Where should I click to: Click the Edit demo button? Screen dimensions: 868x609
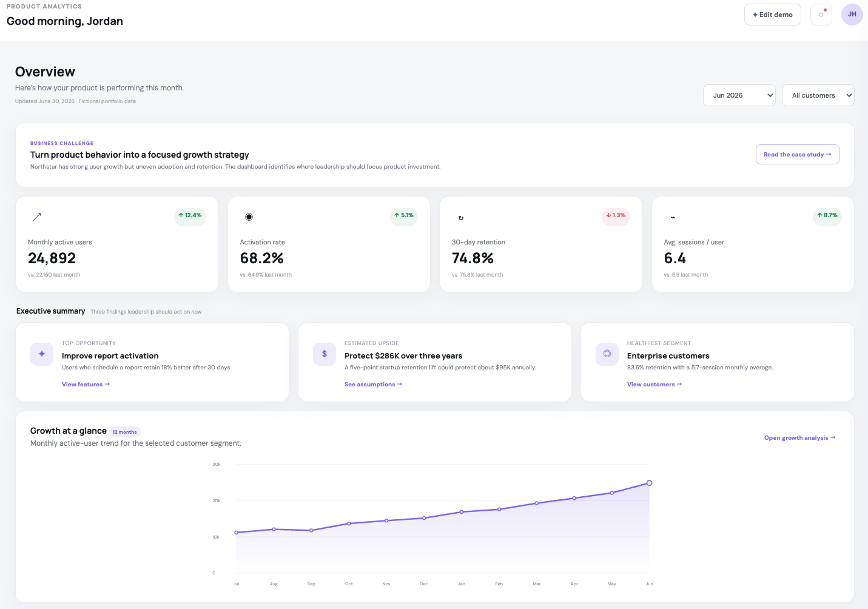[x=773, y=15]
